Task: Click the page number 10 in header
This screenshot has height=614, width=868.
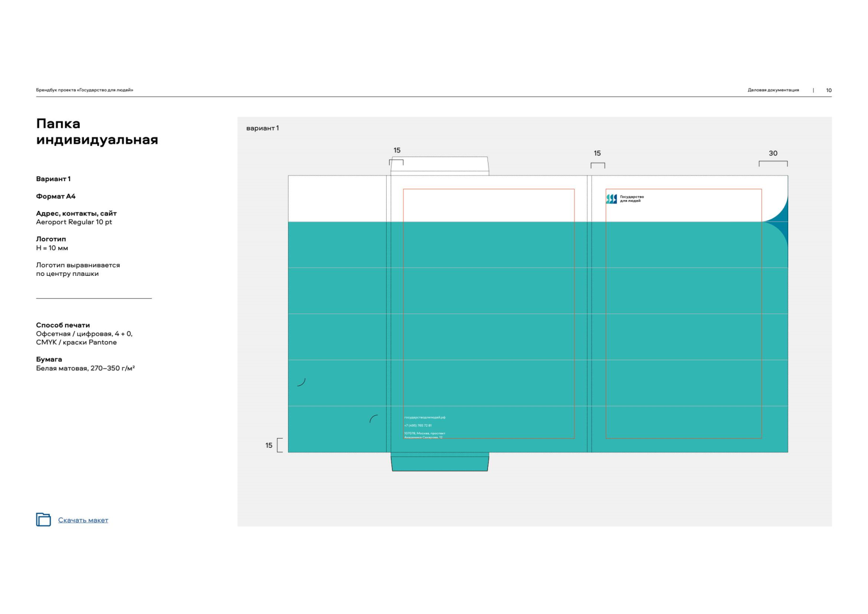Action: click(x=829, y=91)
